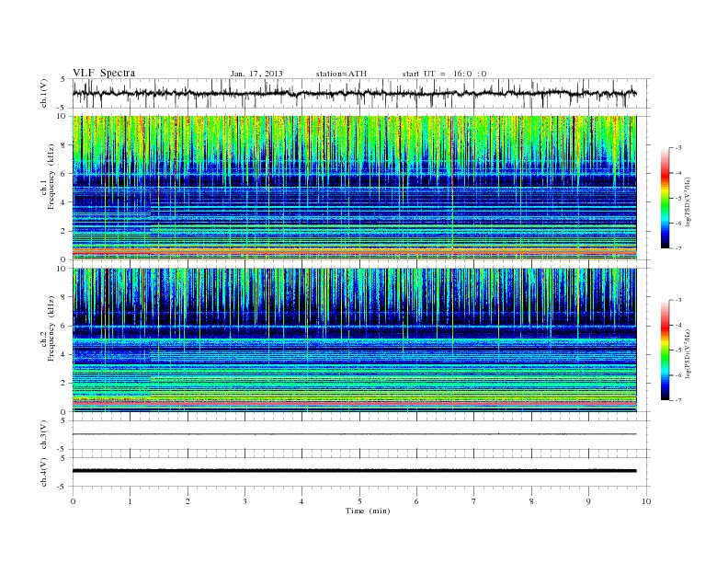Click the "1" tick on the time axis
The width and height of the screenshot is (728, 563).
[x=130, y=501]
